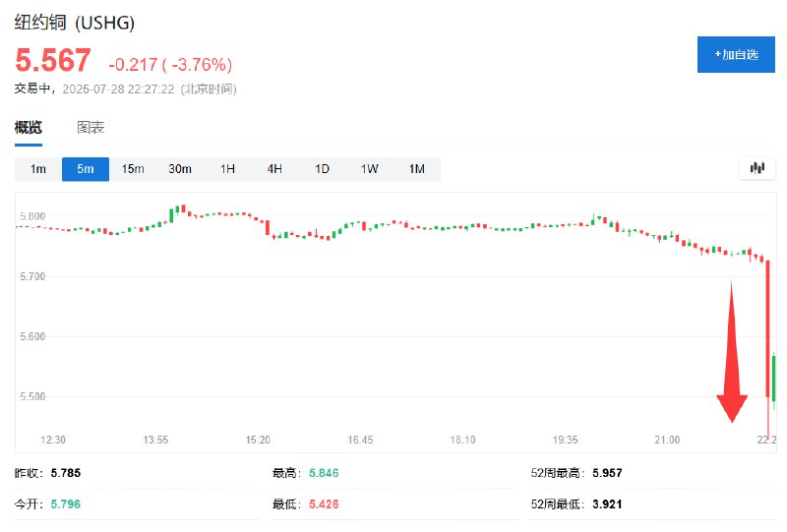The height and width of the screenshot is (532, 787).
Task: Click the 5.600 y-axis label
Action: (32, 336)
